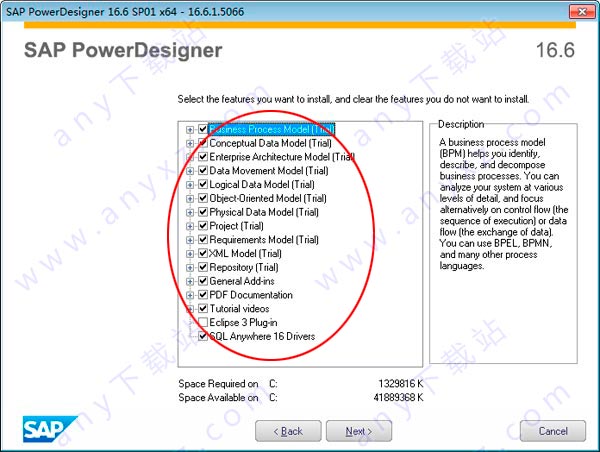Toggle Data Movement Model (Trial) checkbox
This screenshot has height=452, width=600.
tap(203, 170)
